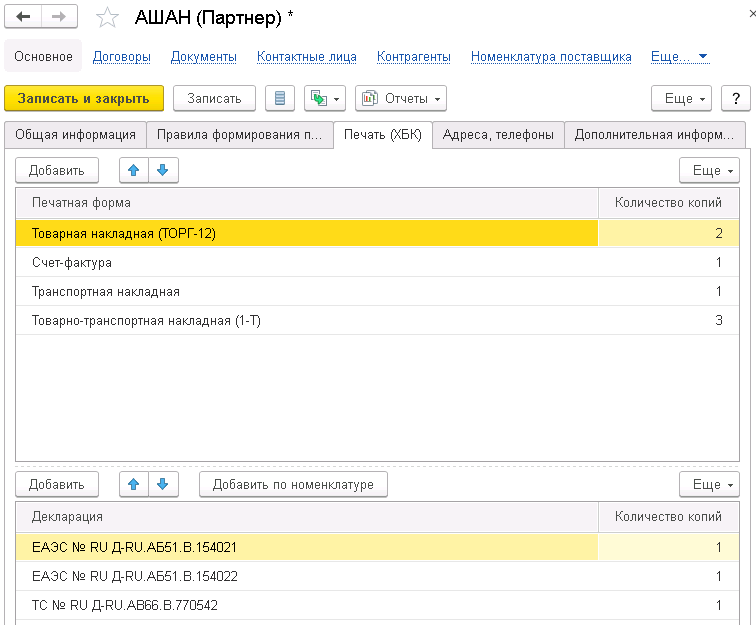The height and width of the screenshot is (625, 756).
Task: Click the list view icon in toolbar
Action: [279, 98]
